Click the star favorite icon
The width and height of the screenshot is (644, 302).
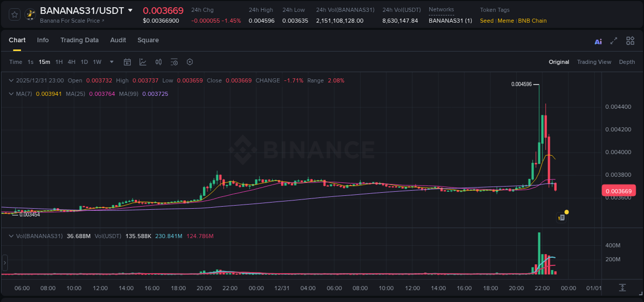click(x=14, y=14)
